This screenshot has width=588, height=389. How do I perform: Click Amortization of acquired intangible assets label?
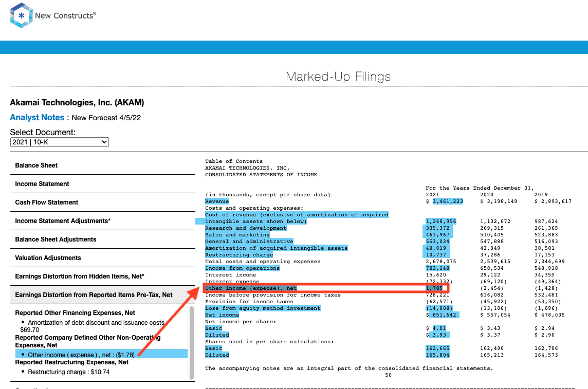coord(277,248)
